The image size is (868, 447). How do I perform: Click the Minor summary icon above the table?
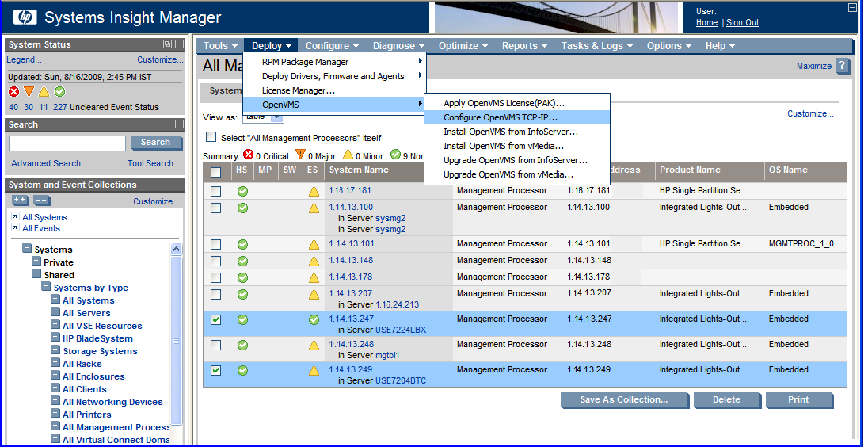pyautogui.click(x=348, y=155)
